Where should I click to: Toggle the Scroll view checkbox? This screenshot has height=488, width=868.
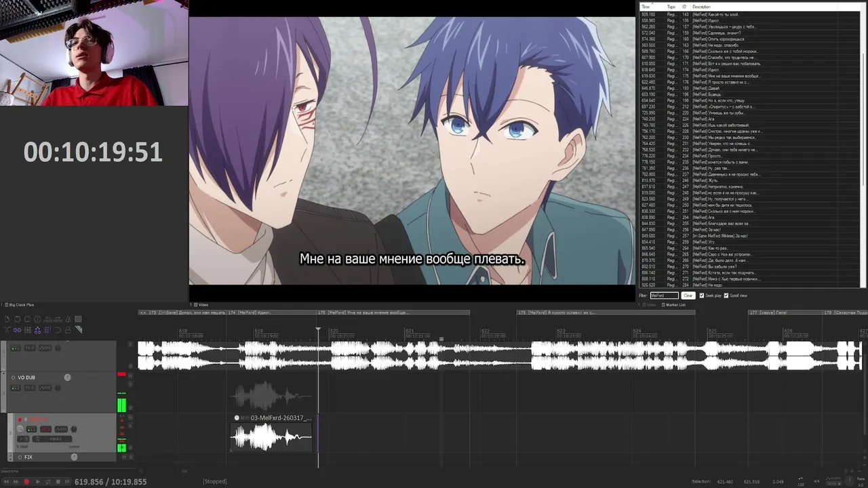click(x=726, y=296)
